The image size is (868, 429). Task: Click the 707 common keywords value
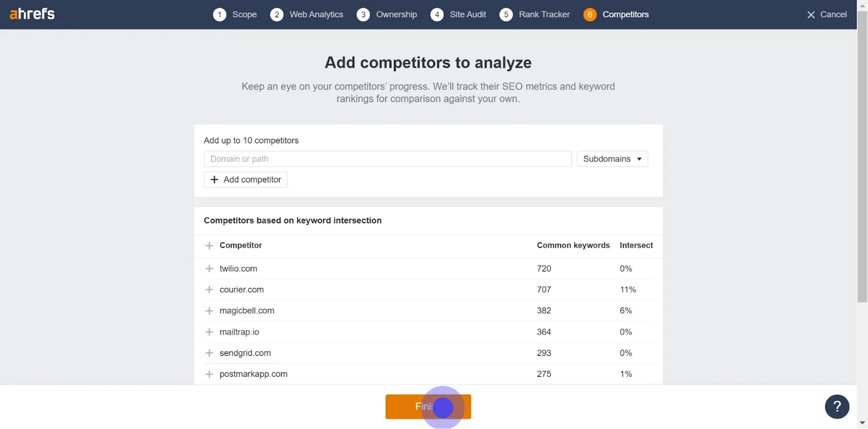(x=544, y=290)
